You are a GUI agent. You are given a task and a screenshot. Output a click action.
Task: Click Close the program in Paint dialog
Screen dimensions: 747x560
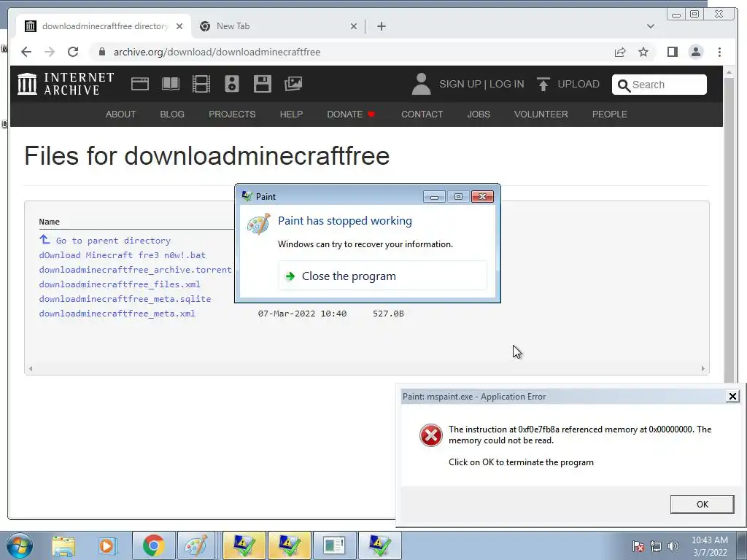[382, 276]
